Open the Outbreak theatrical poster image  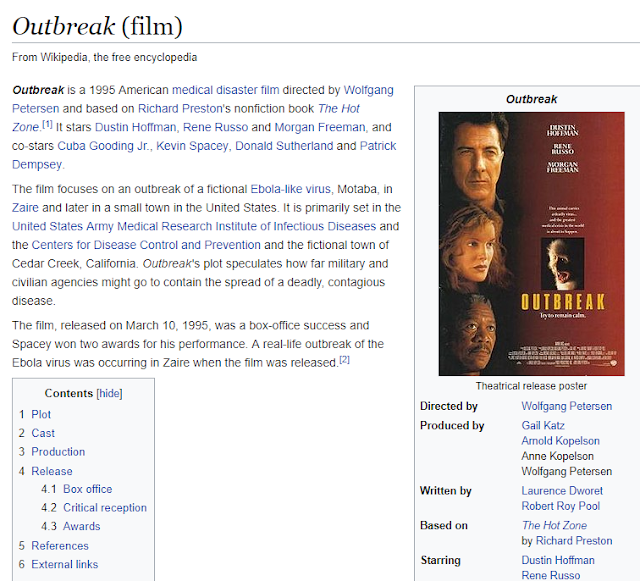tap(531, 244)
